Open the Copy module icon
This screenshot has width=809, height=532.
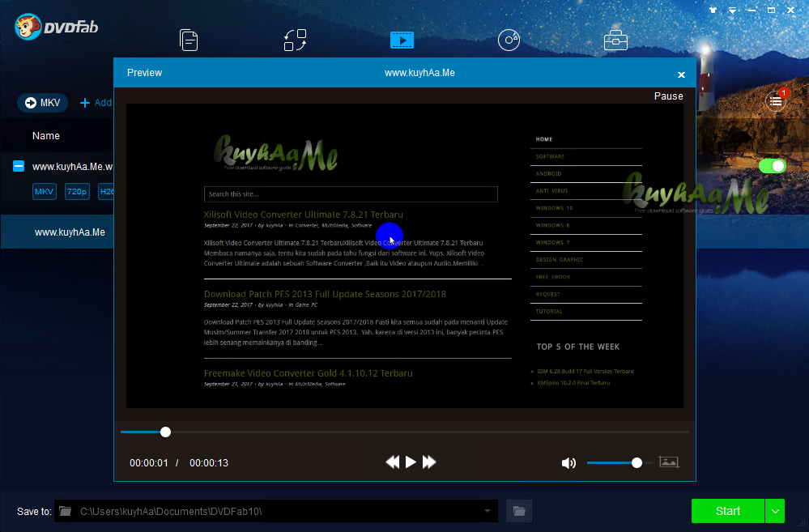[189, 40]
